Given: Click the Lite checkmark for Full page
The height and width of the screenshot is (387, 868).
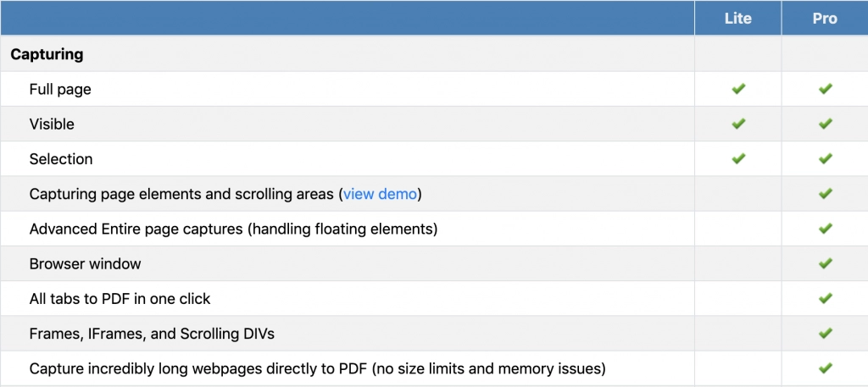Looking at the screenshot, I should click(738, 89).
